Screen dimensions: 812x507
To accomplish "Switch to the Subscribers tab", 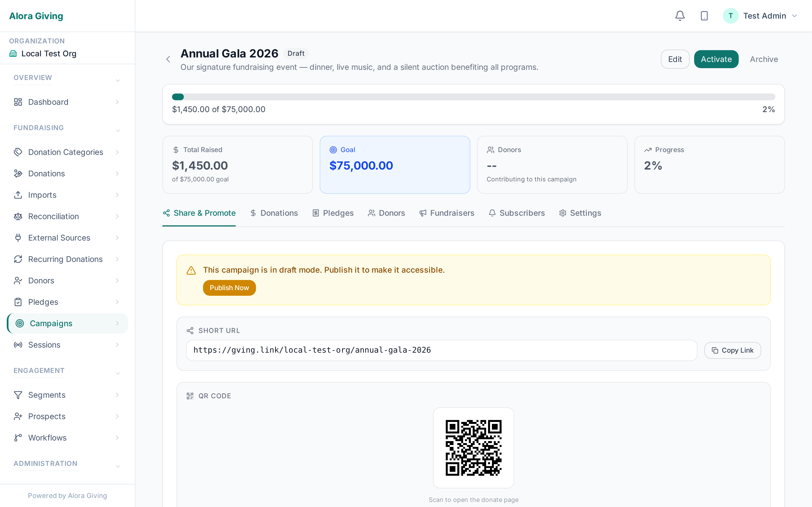I will click(x=522, y=213).
